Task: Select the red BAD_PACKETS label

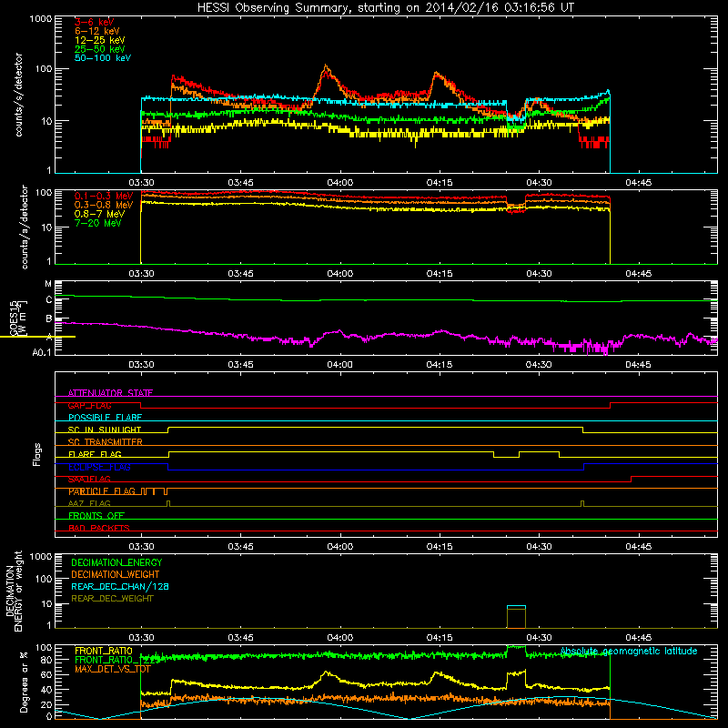Action: tap(99, 528)
